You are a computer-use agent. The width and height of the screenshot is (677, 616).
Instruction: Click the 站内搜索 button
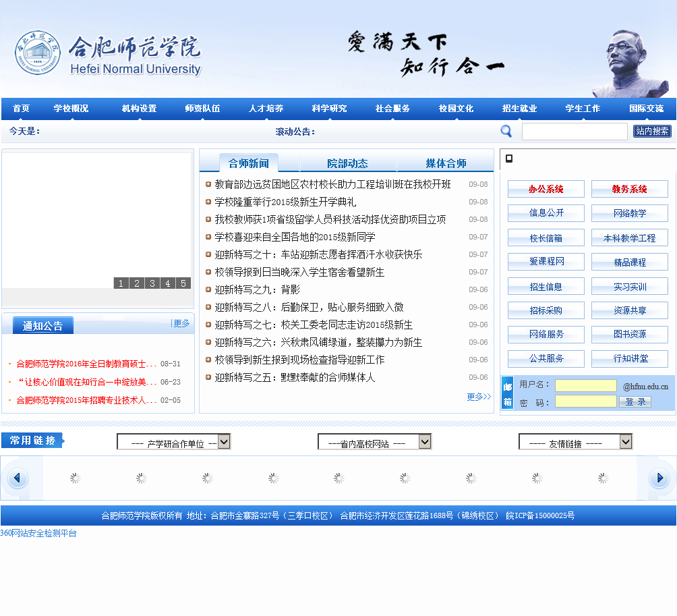point(652,131)
